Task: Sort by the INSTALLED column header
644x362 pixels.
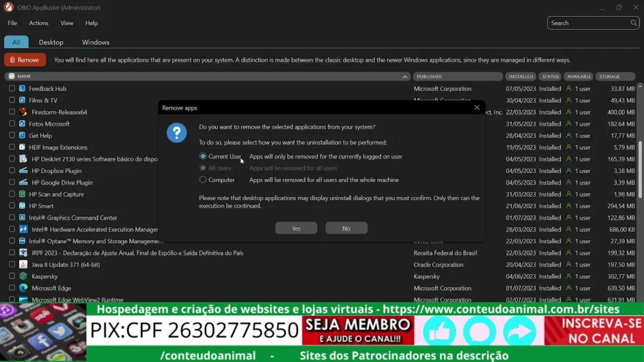Action: point(521,76)
